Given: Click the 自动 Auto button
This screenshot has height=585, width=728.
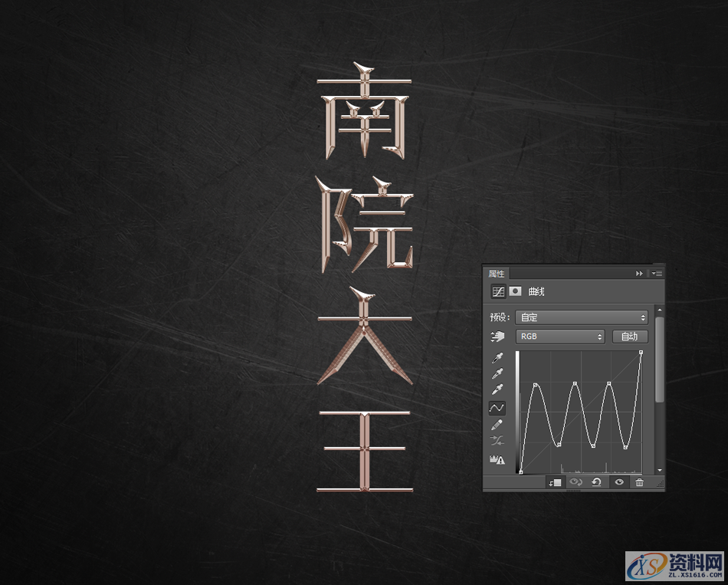Looking at the screenshot, I should pos(631,337).
